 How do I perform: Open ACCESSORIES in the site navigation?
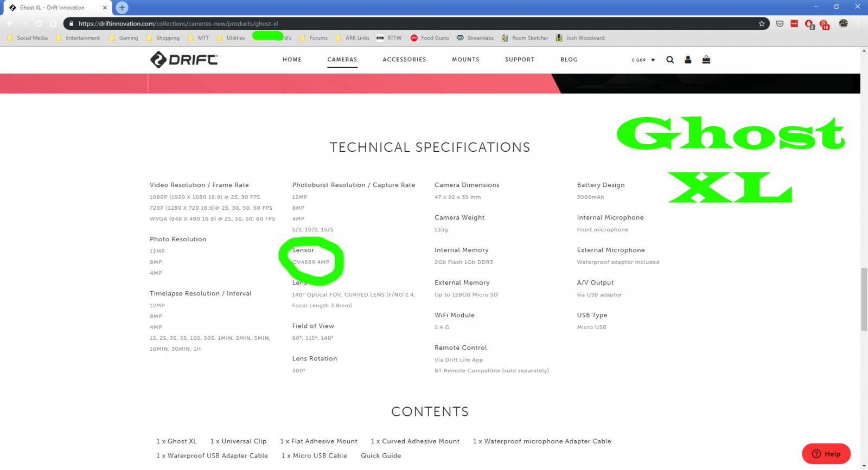pyautogui.click(x=405, y=60)
